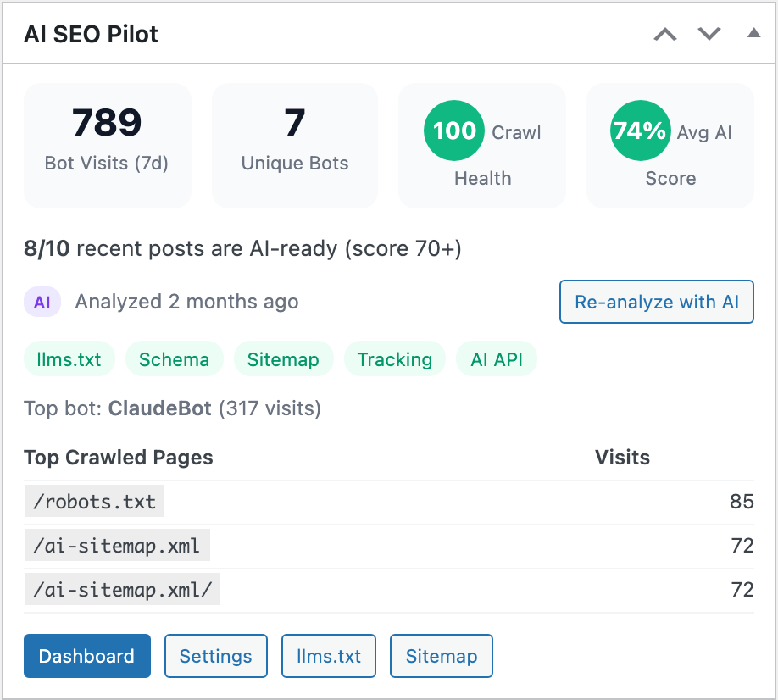Screen dimensions: 778x700
Task: Click the 85 visits value
Action: pos(742,502)
